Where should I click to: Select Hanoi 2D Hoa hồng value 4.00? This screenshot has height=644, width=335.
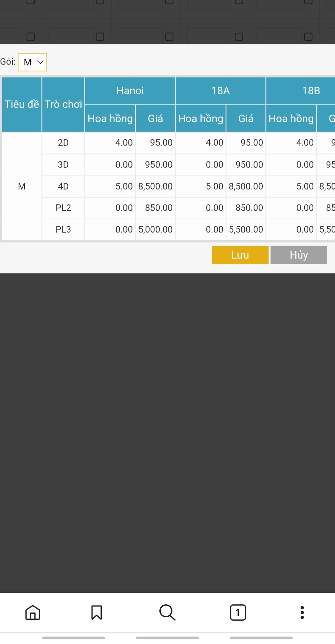[x=124, y=143]
